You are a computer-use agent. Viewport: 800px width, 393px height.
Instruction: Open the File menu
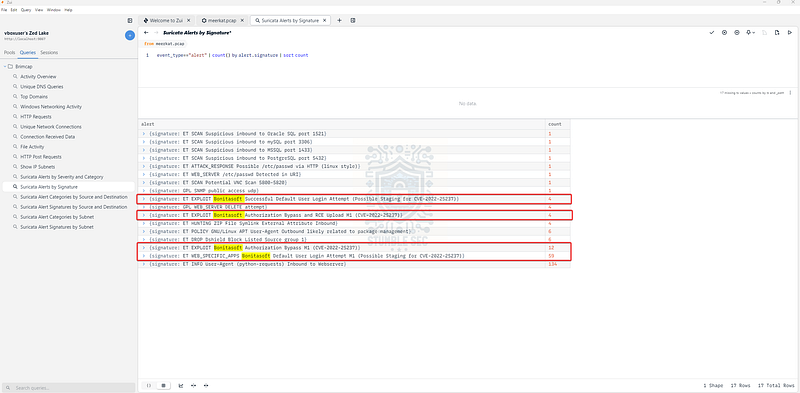(x=4, y=10)
